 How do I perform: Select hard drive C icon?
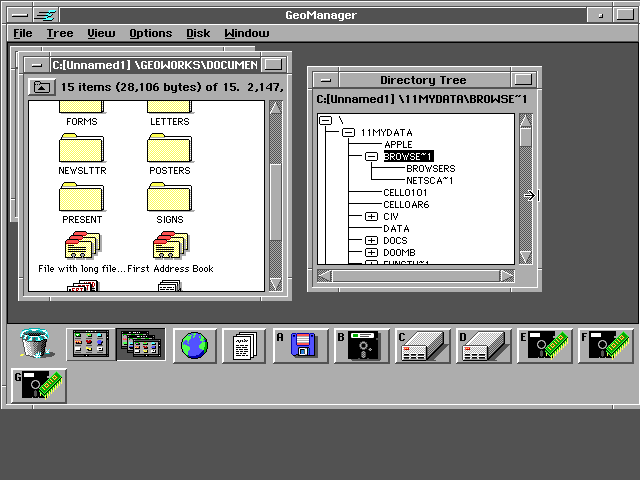(423, 346)
